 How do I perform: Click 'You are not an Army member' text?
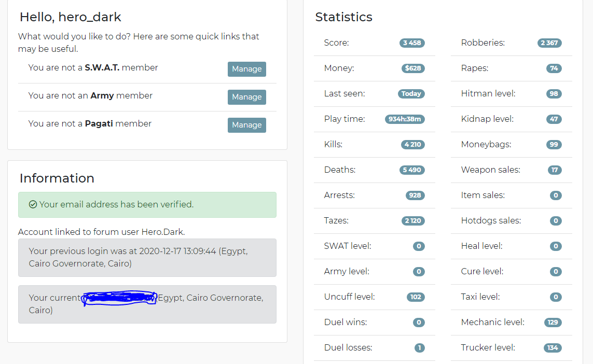coord(90,95)
